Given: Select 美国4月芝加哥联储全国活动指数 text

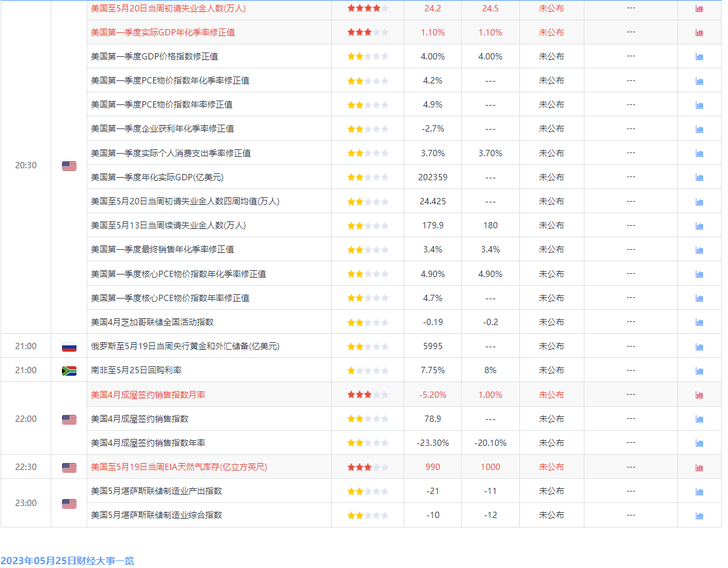Looking at the screenshot, I should click(152, 322).
